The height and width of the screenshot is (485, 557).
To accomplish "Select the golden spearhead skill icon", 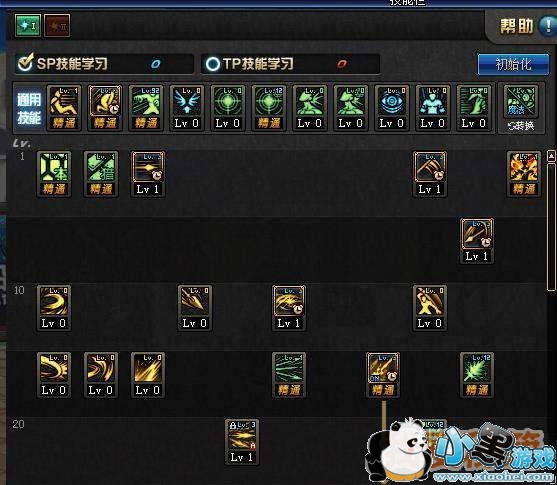I will click(x=195, y=301).
